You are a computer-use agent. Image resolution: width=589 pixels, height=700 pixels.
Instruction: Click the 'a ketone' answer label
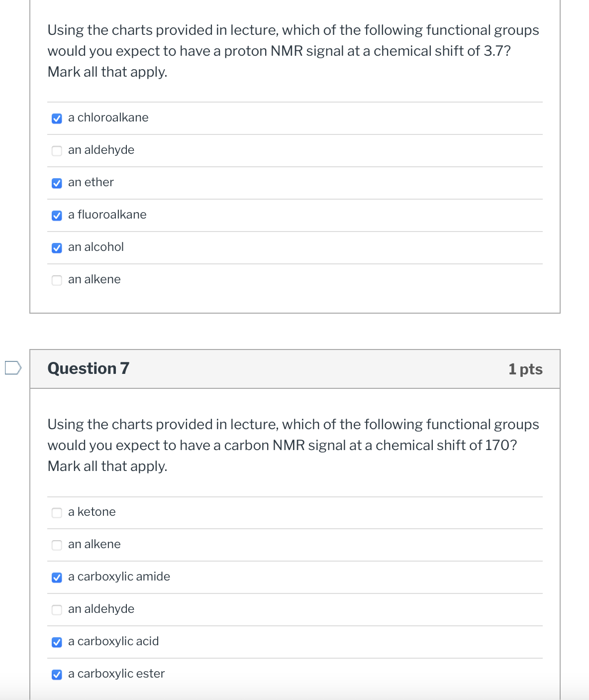click(92, 512)
